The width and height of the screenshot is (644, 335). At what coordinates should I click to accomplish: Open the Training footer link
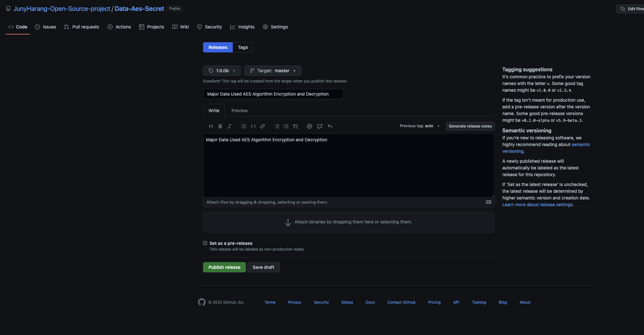point(479,302)
